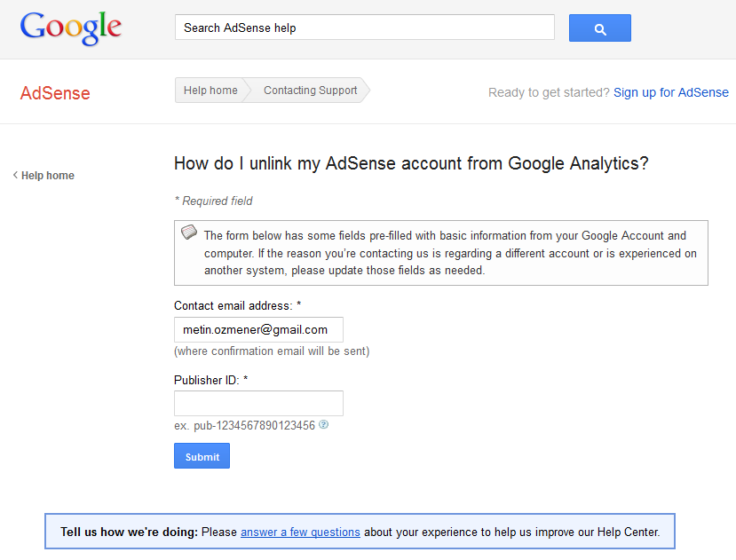
Task: Click the back chevron beside sidebar Help home
Action: pyautogui.click(x=15, y=176)
